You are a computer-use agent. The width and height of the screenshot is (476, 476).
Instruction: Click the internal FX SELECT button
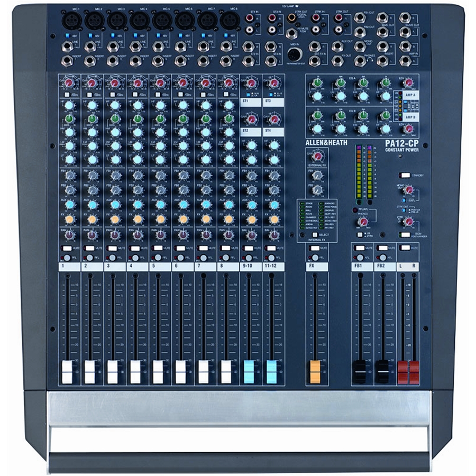(315, 235)
